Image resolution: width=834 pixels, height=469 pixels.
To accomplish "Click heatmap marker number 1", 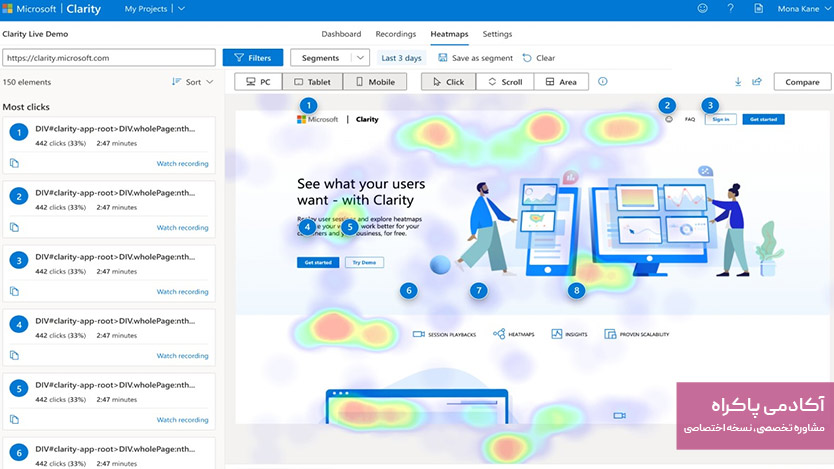I will coord(308,105).
